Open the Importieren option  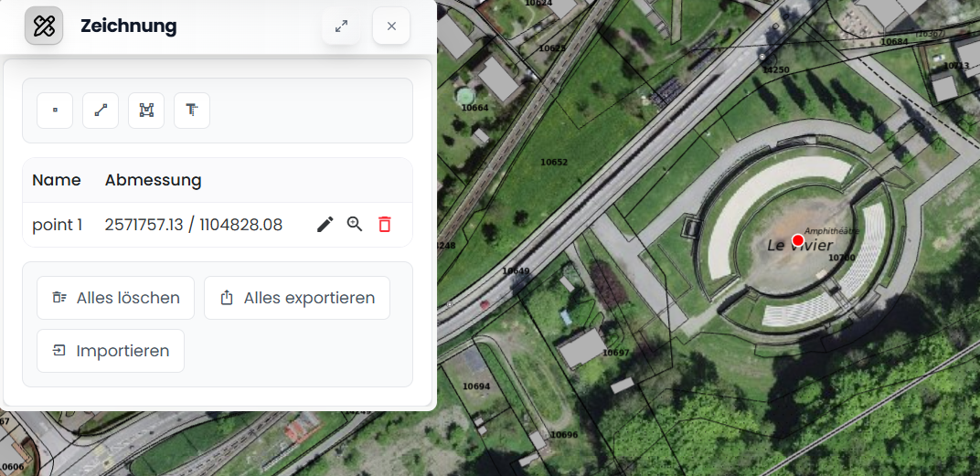click(111, 351)
